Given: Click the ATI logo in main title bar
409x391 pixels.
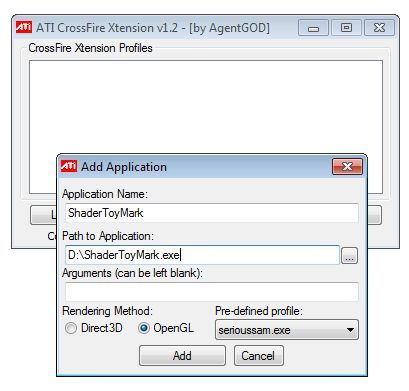Looking at the screenshot, I should click(24, 27).
